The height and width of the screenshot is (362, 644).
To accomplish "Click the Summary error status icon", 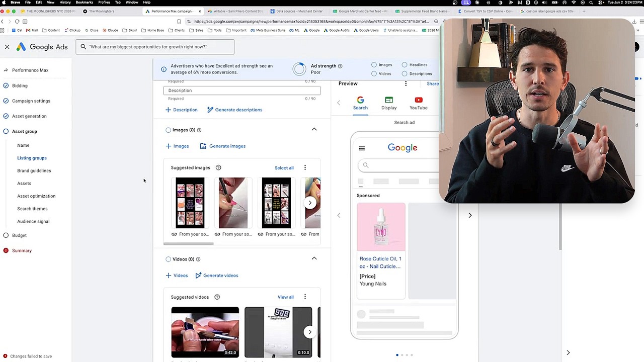I will click(6, 250).
